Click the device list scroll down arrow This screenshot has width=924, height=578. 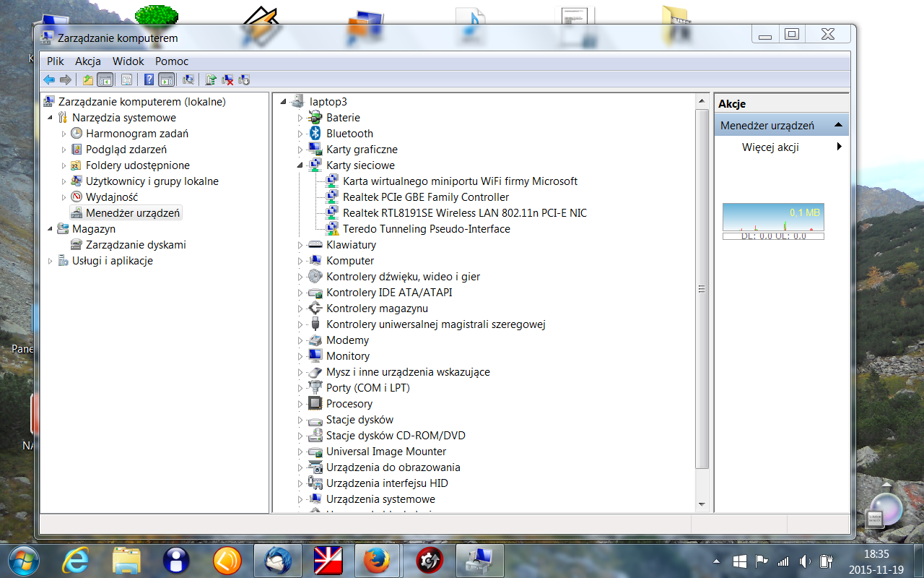(702, 504)
